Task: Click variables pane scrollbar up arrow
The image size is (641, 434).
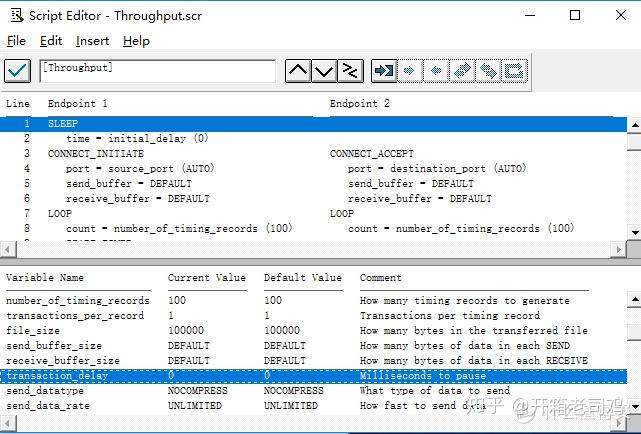Action: 634,300
